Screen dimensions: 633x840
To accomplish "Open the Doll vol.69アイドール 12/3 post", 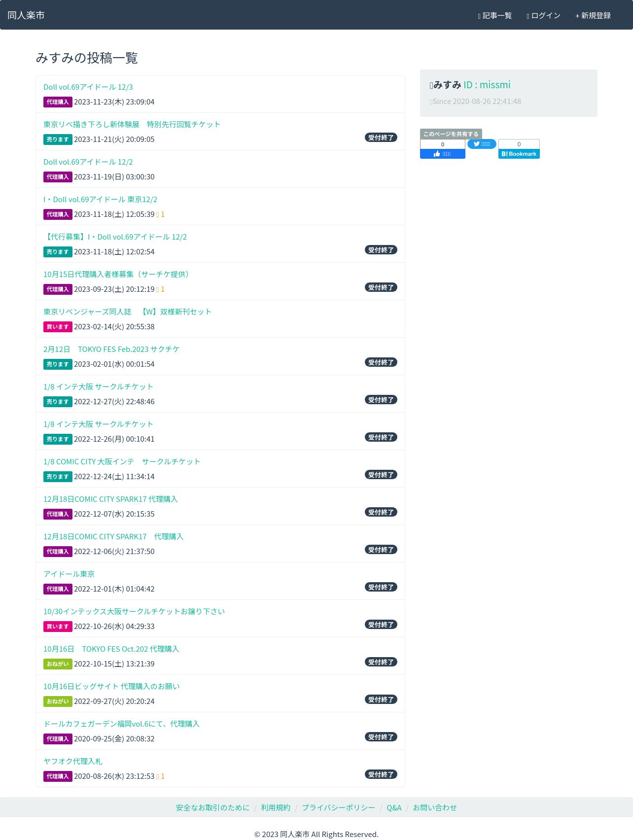I will coord(88,87).
